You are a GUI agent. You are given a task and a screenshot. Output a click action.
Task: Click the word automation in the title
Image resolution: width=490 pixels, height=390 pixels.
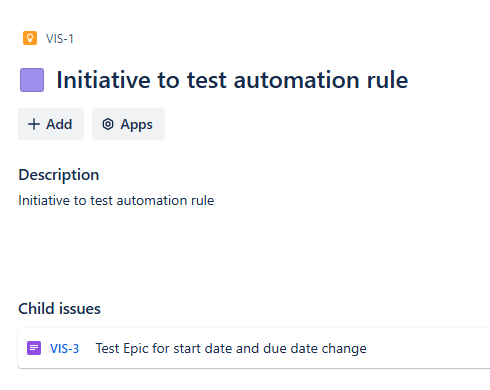click(297, 80)
